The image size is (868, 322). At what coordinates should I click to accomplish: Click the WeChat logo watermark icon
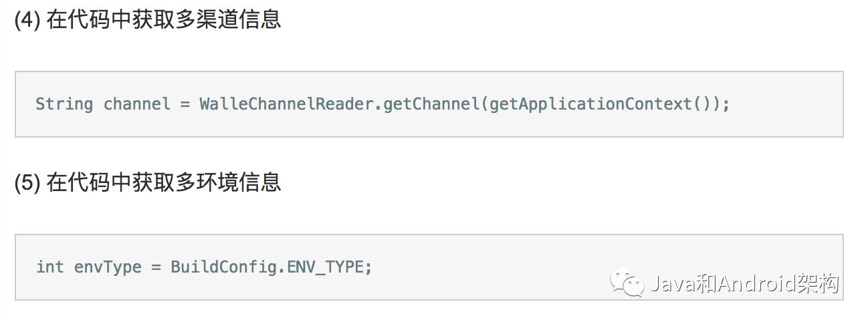click(630, 283)
